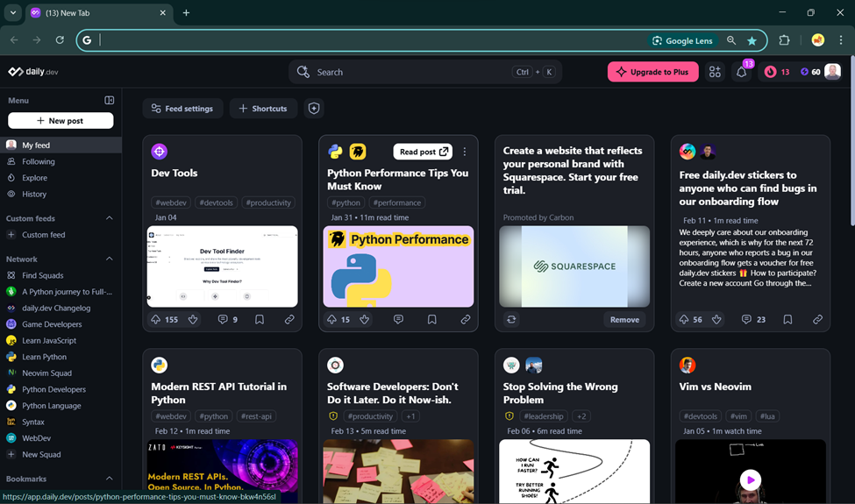
Task: Open reading streak counter 13
Action: tap(777, 72)
